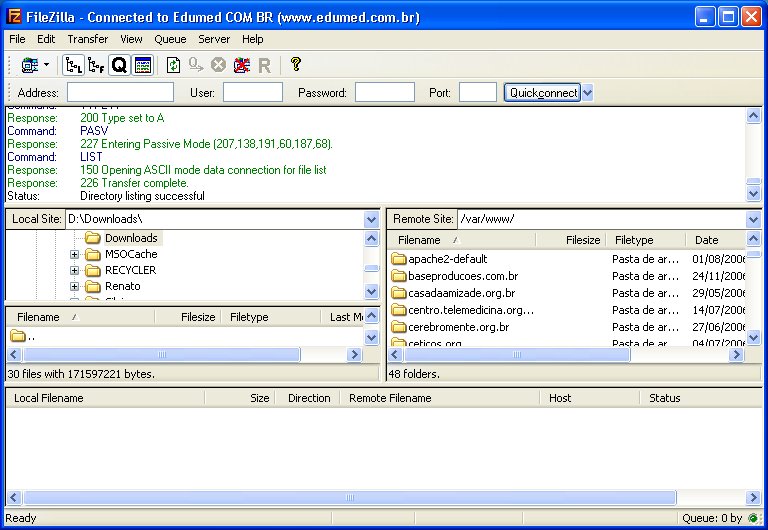
Task: Click the Quickconnect button
Action: click(x=542, y=92)
